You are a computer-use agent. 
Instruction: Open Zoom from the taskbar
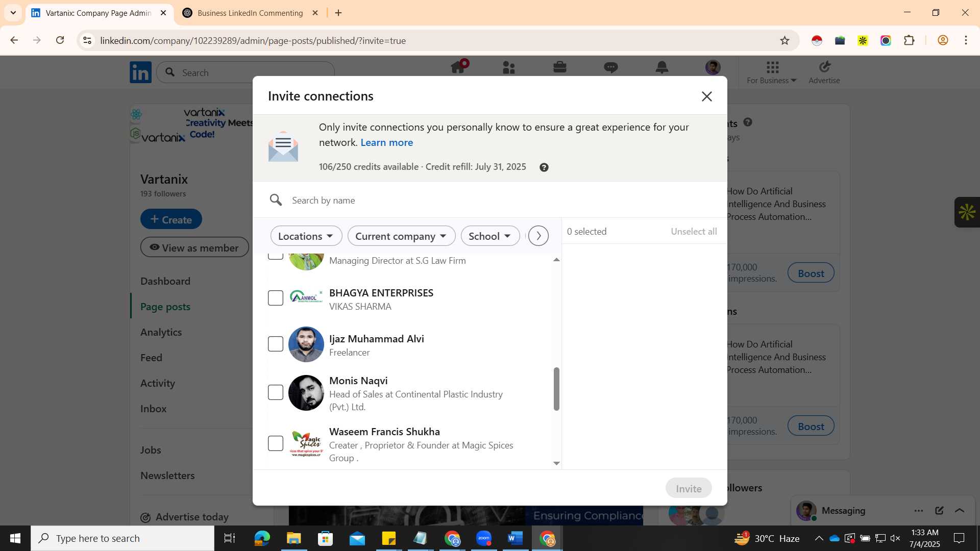(484, 538)
